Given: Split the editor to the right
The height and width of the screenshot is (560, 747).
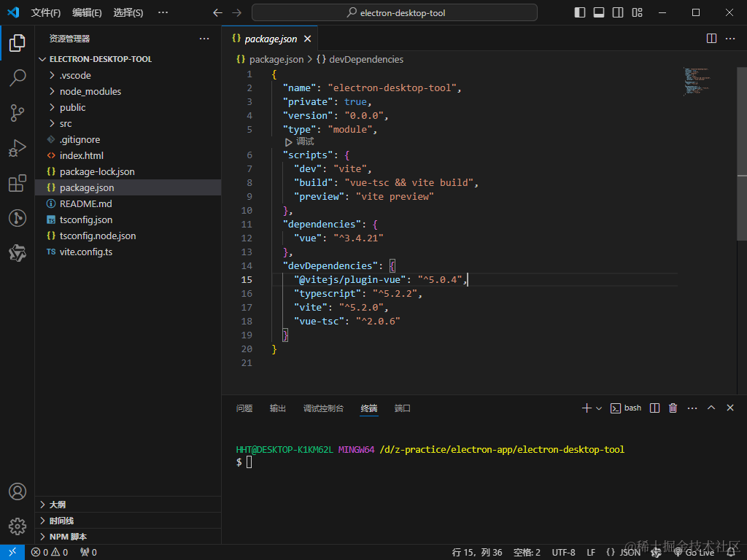Looking at the screenshot, I should pyautogui.click(x=712, y=39).
